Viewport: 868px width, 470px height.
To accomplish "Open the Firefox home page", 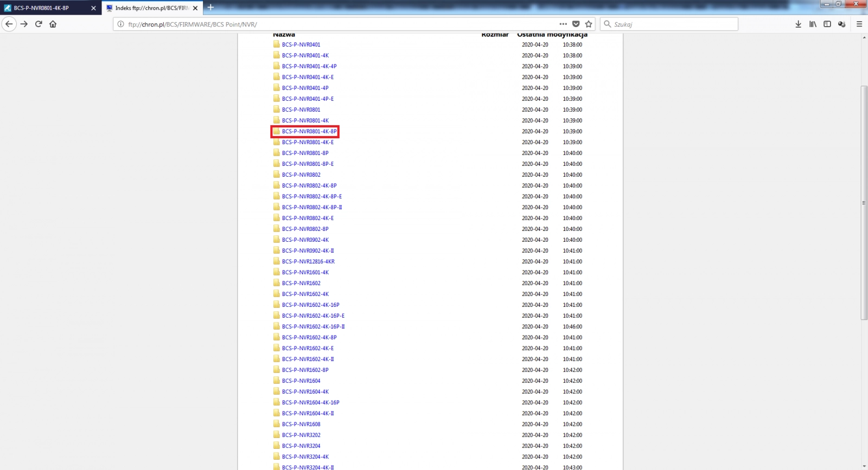I will [x=53, y=24].
